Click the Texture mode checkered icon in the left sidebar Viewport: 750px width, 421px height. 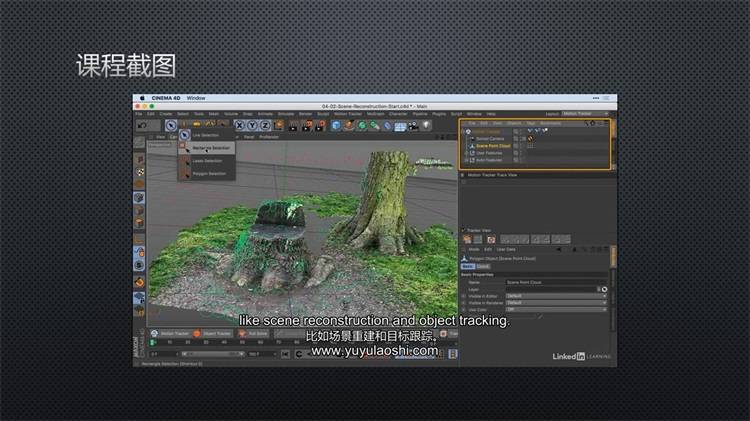[x=139, y=172]
